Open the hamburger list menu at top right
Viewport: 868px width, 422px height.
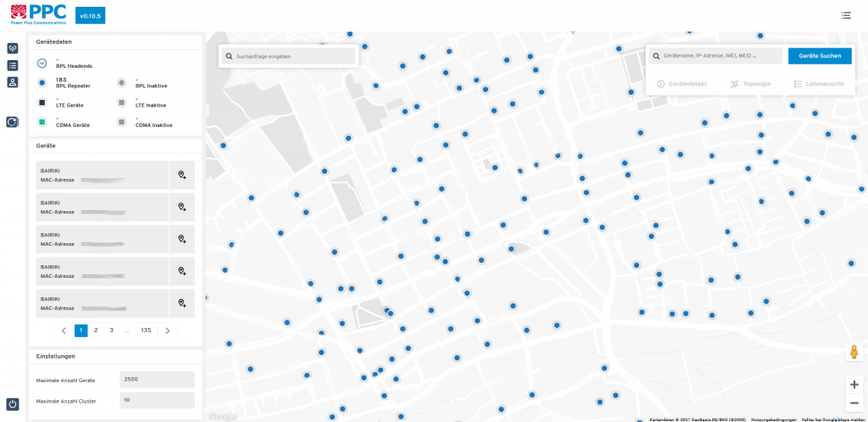[x=846, y=15]
